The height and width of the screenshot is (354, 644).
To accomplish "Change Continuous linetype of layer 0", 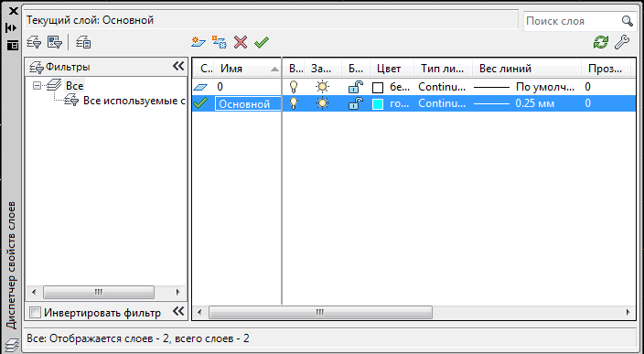I will [442, 87].
